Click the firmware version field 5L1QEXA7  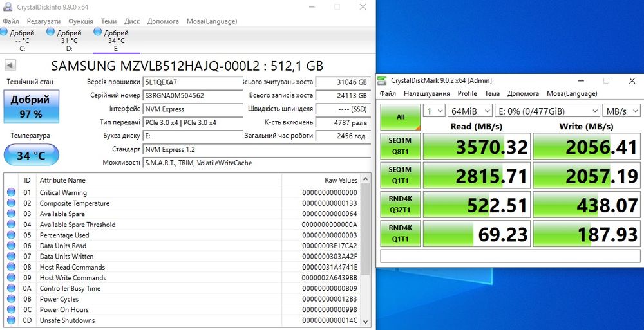193,82
